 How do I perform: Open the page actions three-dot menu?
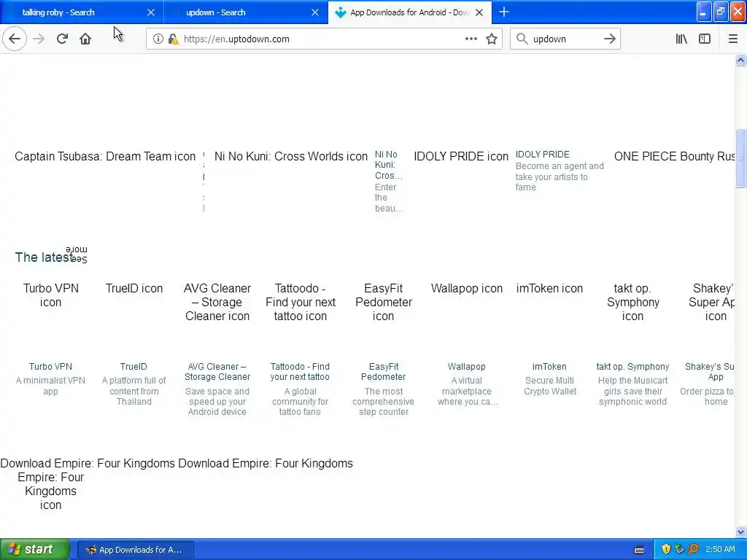pyautogui.click(x=471, y=39)
